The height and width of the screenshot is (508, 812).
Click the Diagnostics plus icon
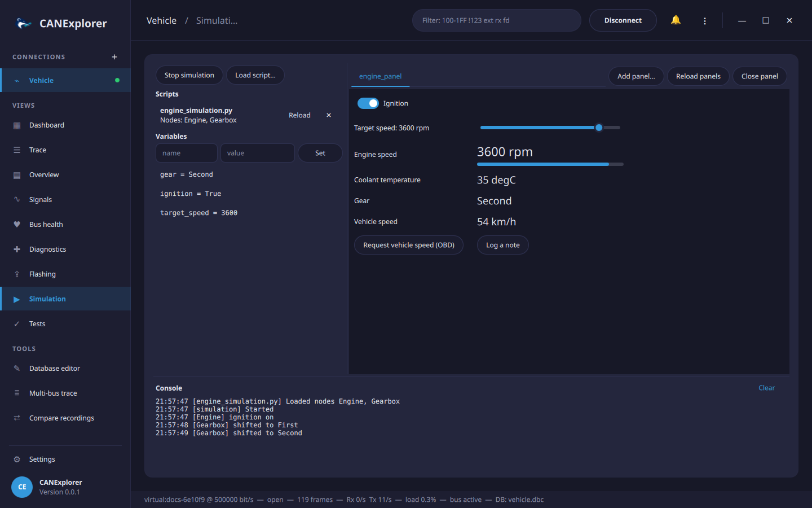coord(17,249)
